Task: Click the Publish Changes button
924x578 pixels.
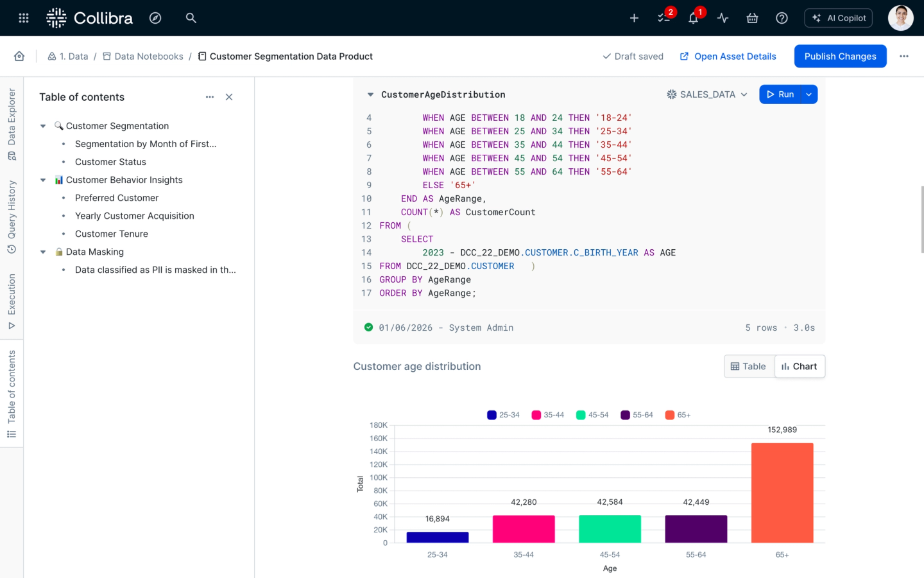Action: pos(840,57)
